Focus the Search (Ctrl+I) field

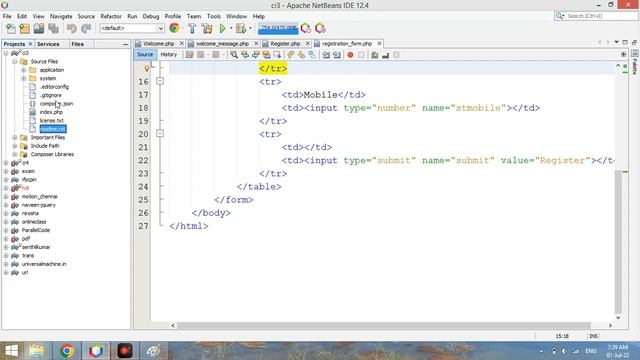pos(596,16)
